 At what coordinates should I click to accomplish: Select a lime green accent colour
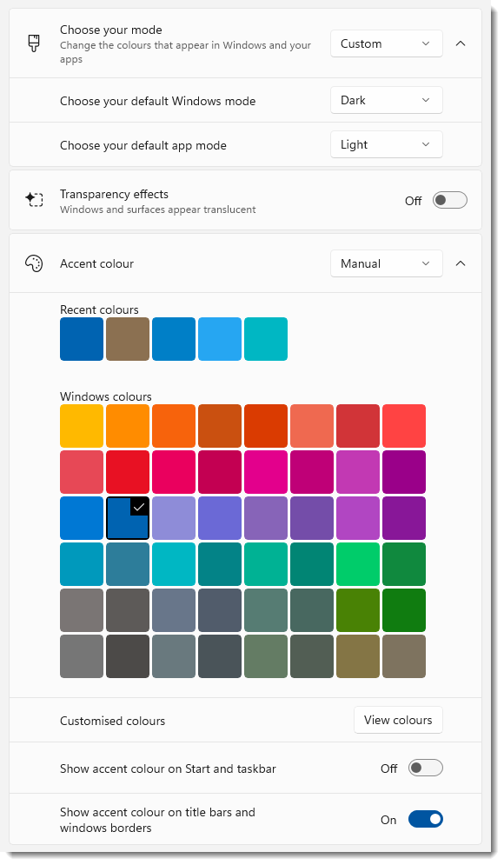[357, 609]
